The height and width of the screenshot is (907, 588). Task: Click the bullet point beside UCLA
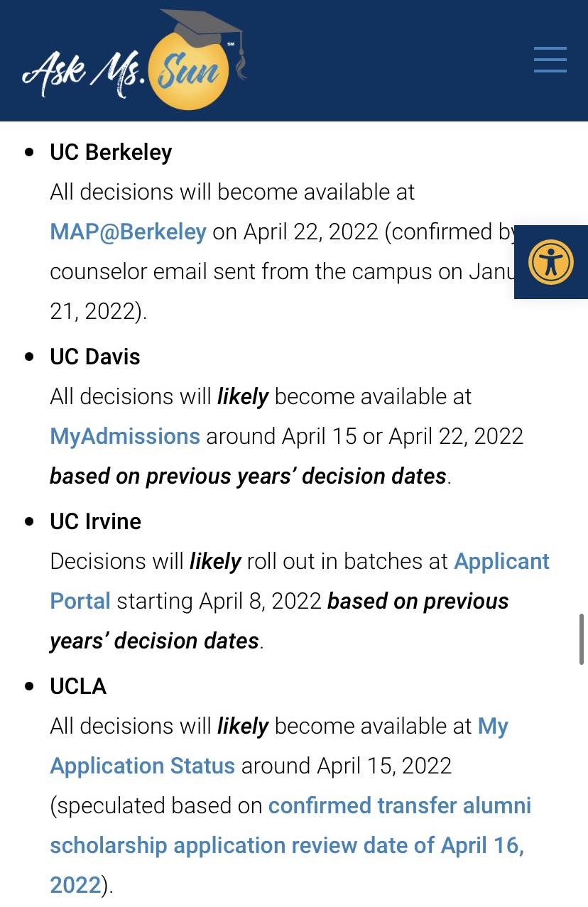(29, 686)
